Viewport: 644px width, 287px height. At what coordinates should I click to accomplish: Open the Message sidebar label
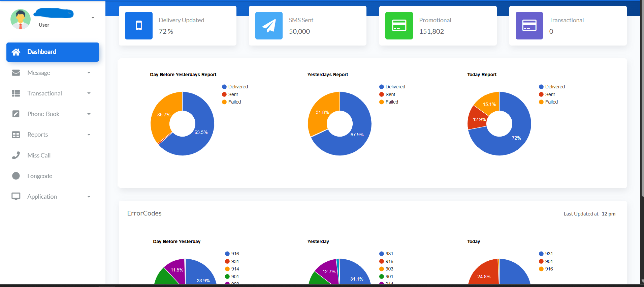[x=39, y=73]
